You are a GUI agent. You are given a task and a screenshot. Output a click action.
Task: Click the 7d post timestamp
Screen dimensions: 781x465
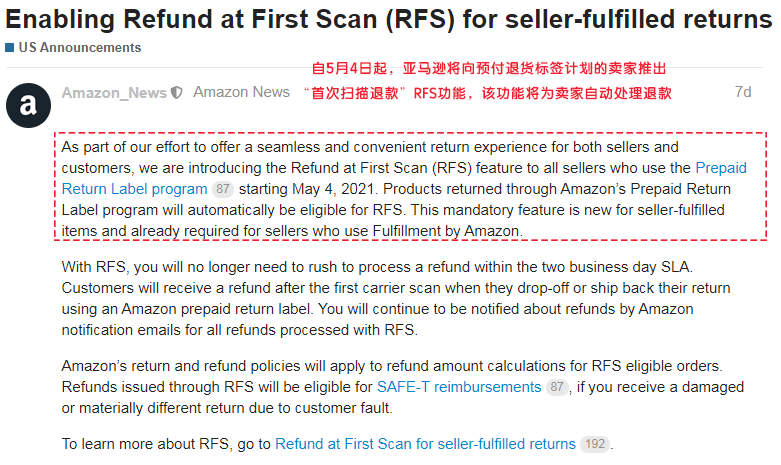tap(742, 92)
